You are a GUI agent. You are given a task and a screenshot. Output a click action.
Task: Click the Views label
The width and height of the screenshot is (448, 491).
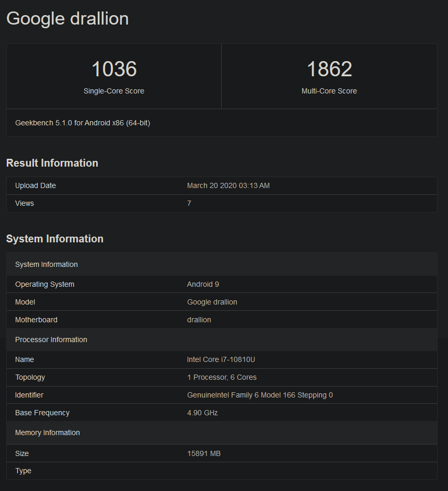point(25,204)
